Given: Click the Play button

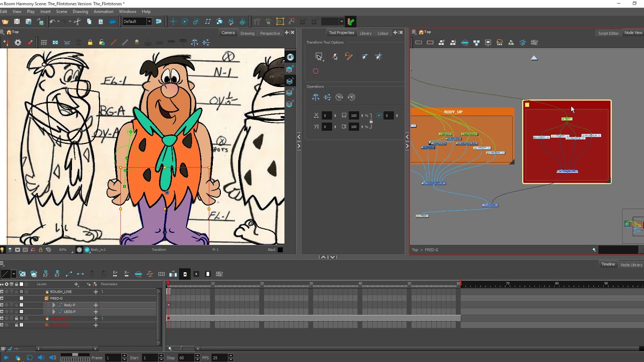Looking at the screenshot, I should [6, 358].
